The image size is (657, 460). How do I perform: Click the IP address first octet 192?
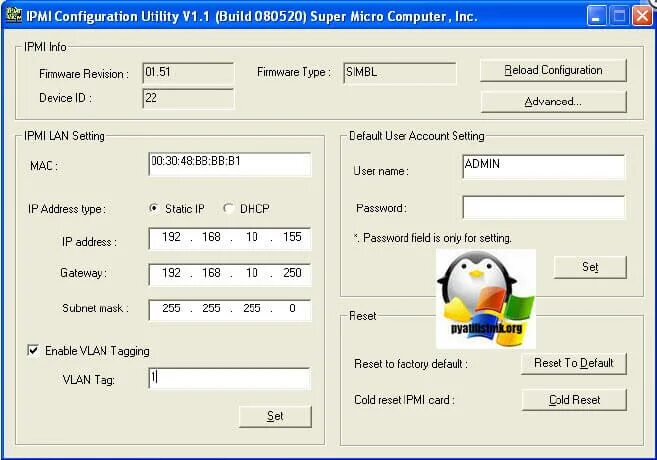(171, 237)
